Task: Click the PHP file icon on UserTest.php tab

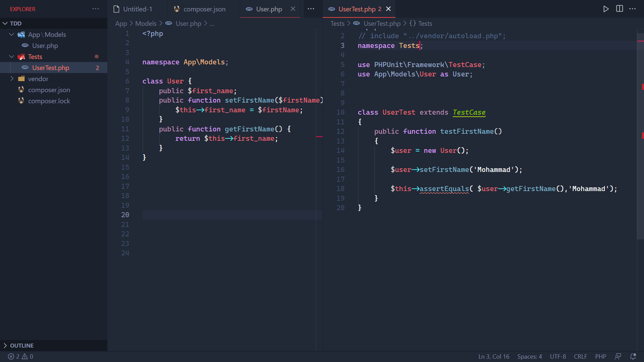Action: point(331,9)
